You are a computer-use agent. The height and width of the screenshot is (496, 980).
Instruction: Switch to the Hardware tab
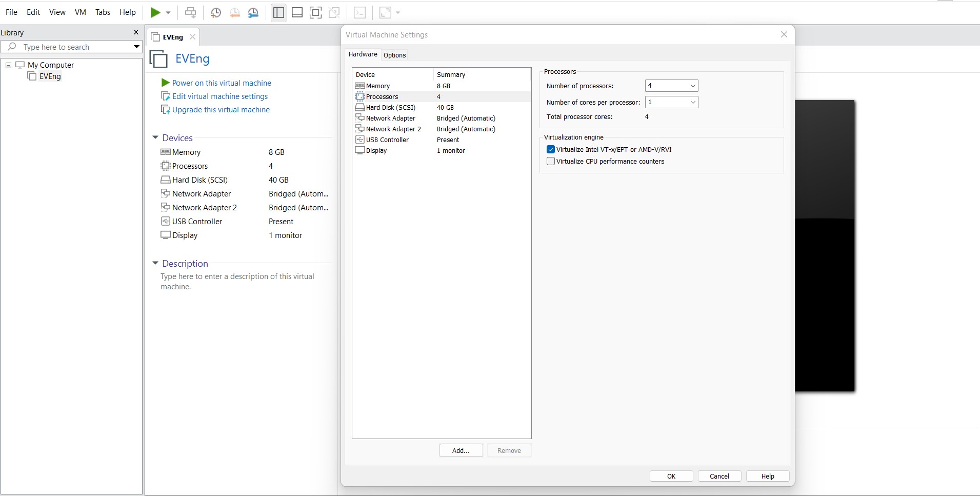pos(363,54)
